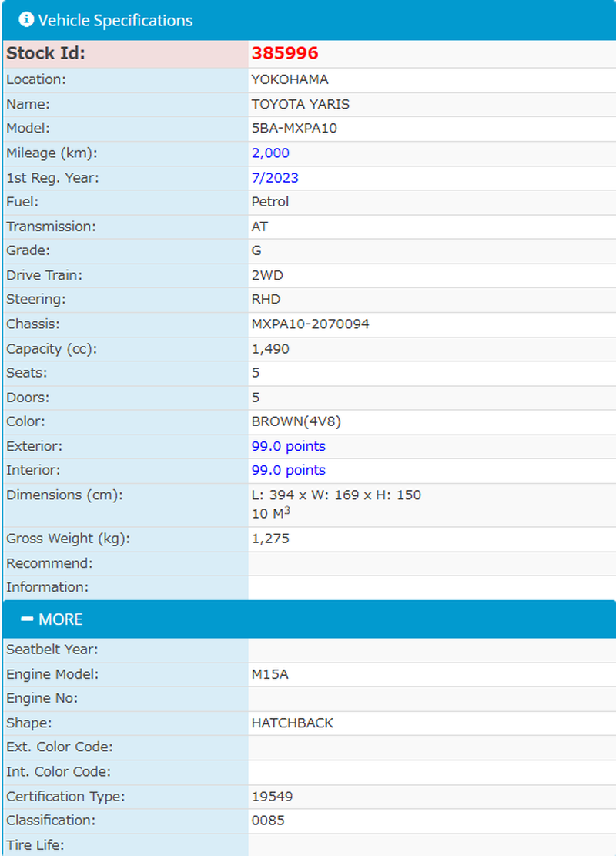Click the Recommend: label
Viewport: 616px width, 856px height.
point(49,563)
